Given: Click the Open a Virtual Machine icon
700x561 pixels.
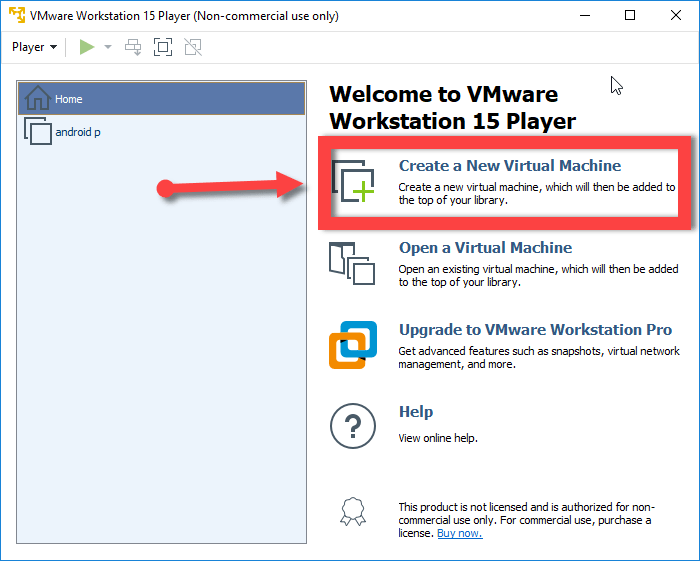Looking at the screenshot, I should (352, 262).
